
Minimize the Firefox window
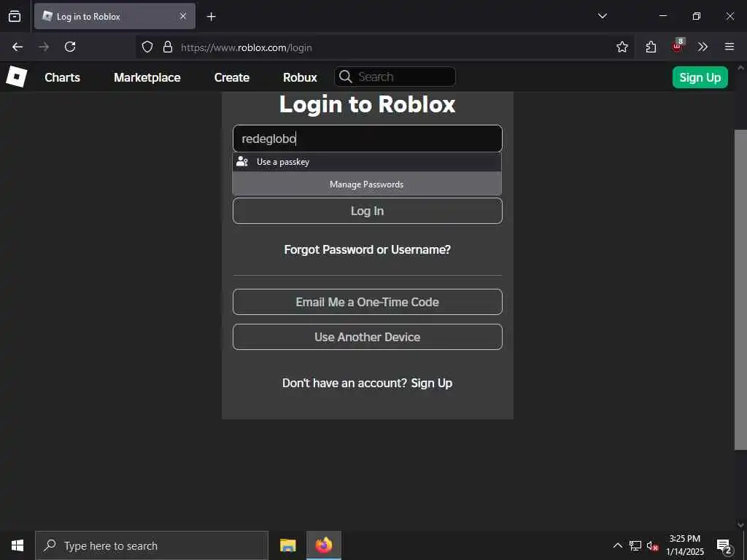(x=662, y=16)
